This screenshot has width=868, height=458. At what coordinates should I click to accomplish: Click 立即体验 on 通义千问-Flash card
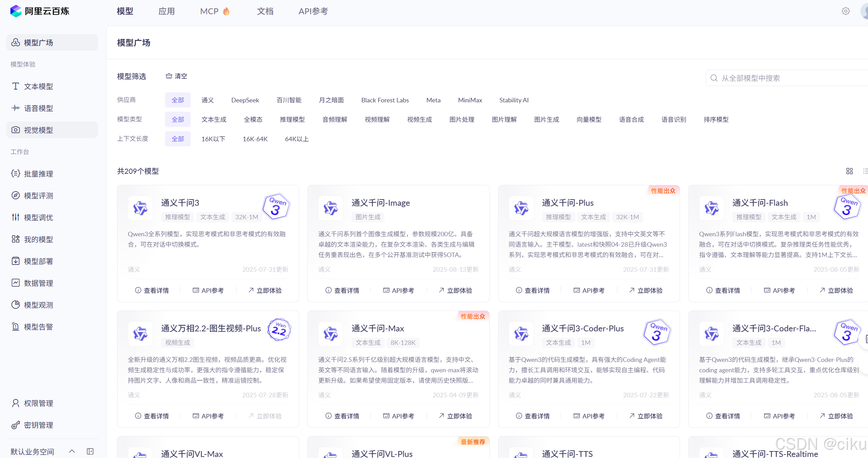pyautogui.click(x=836, y=290)
